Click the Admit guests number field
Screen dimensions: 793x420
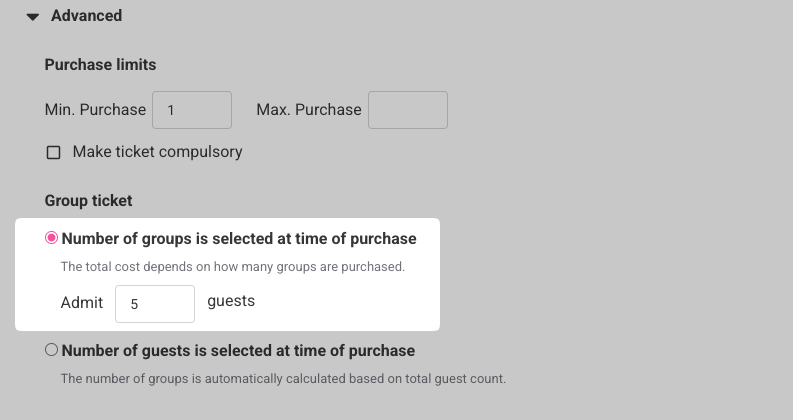(155, 304)
